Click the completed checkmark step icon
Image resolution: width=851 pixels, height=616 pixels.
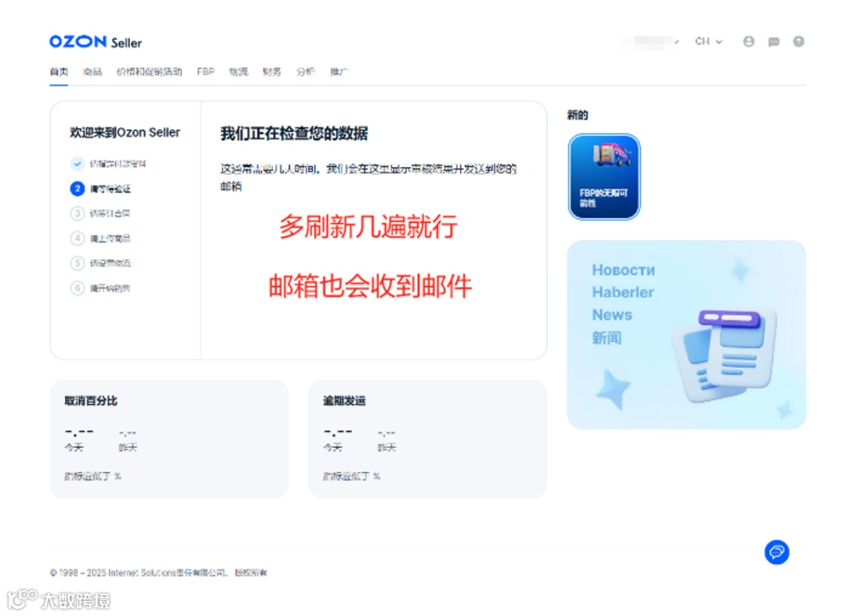(x=77, y=163)
